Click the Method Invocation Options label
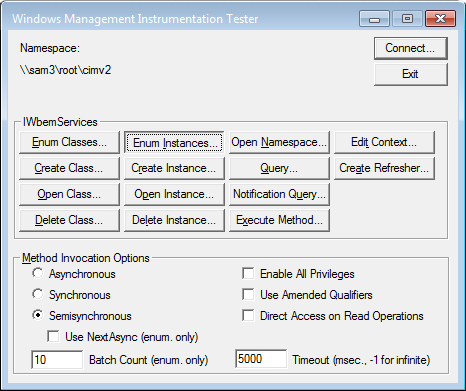 tap(86, 258)
